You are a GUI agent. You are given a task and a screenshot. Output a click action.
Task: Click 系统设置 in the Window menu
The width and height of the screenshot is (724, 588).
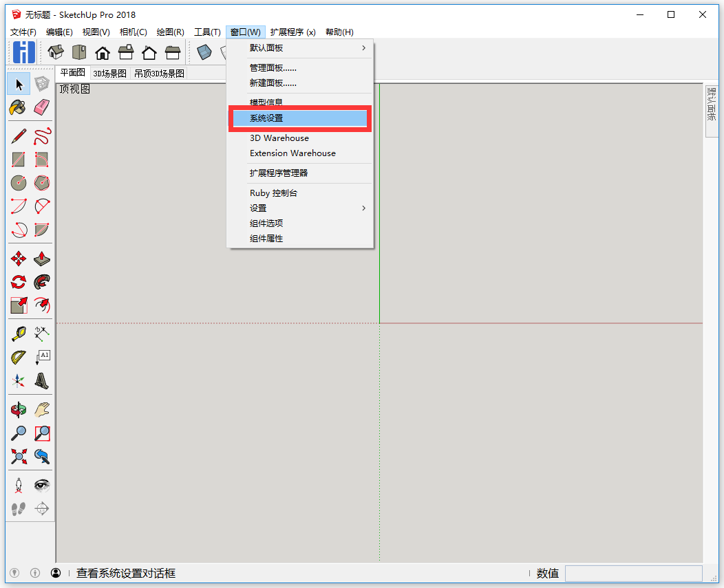click(300, 118)
